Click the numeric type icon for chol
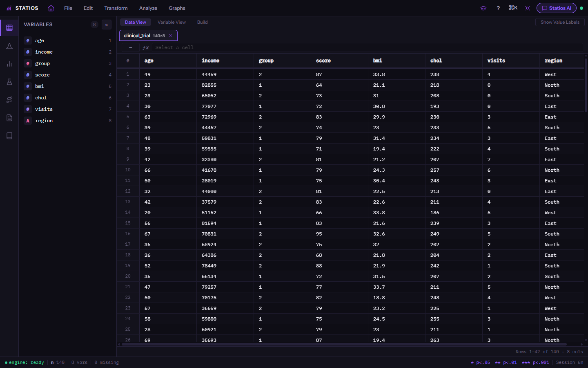This screenshot has width=588, height=368. tap(28, 98)
